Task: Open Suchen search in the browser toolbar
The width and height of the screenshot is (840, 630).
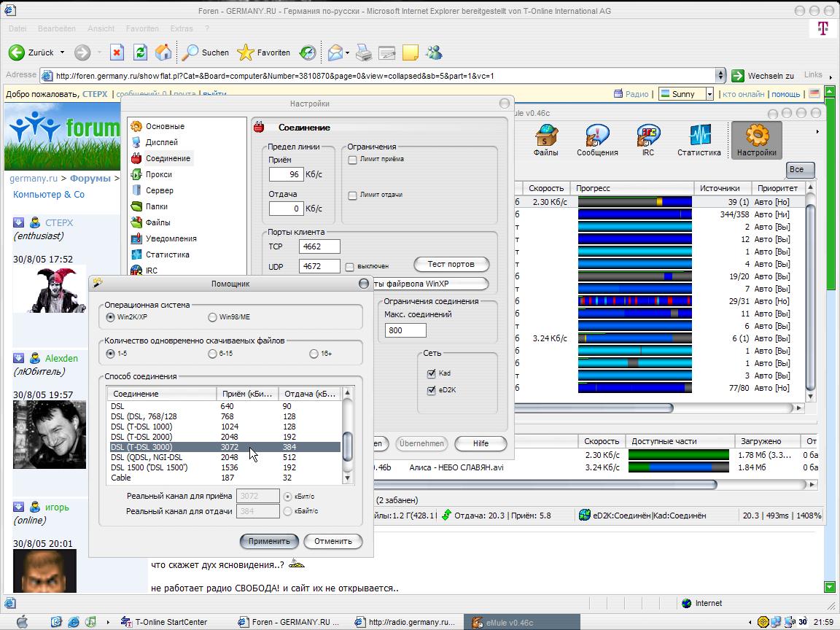Action: tap(206, 52)
